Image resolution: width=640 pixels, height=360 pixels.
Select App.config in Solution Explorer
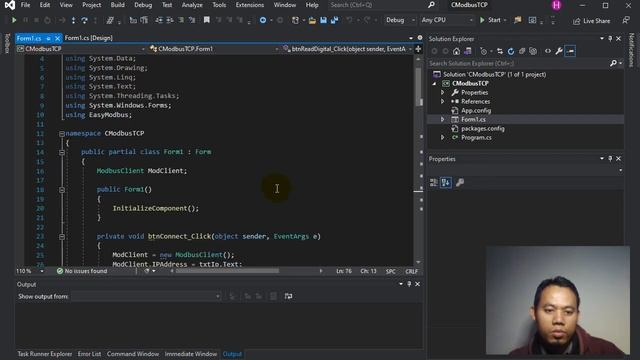476,111
